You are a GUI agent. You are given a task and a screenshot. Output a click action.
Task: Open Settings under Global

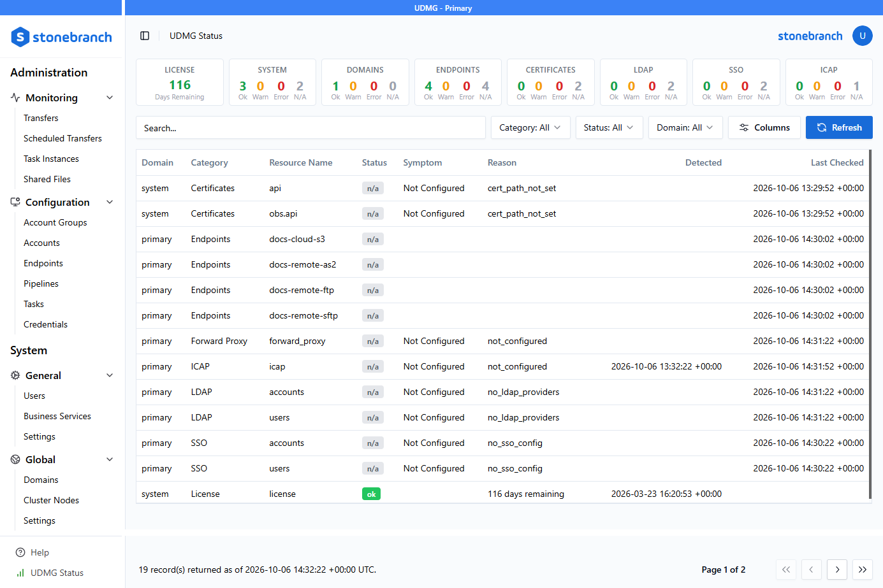tap(40, 520)
